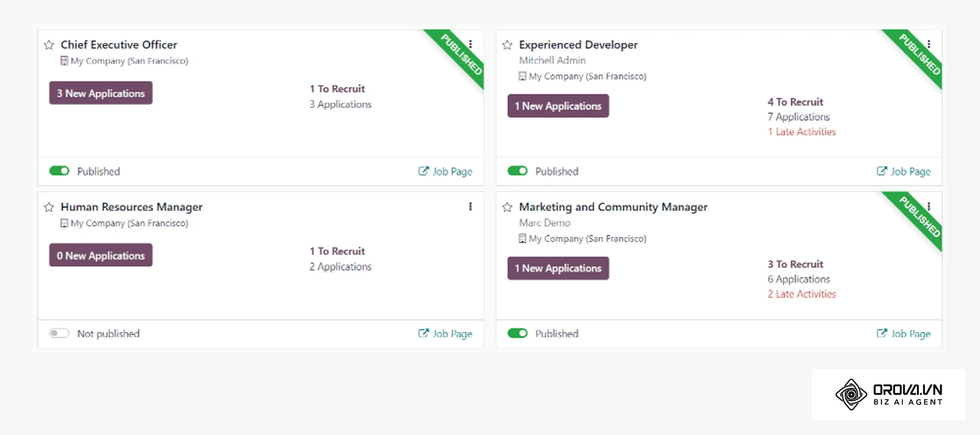Click the 3 To Recruit text
Screen dimensions: 980x435
point(795,264)
